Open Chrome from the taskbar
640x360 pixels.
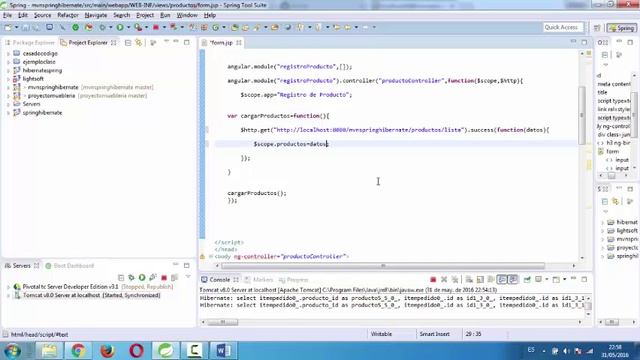pyautogui.click(x=78, y=350)
